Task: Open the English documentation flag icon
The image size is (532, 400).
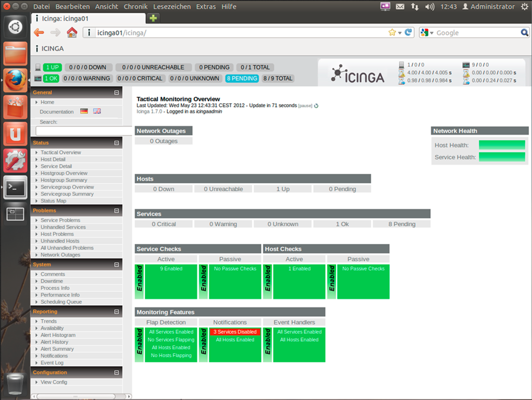Action: (x=97, y=111)
